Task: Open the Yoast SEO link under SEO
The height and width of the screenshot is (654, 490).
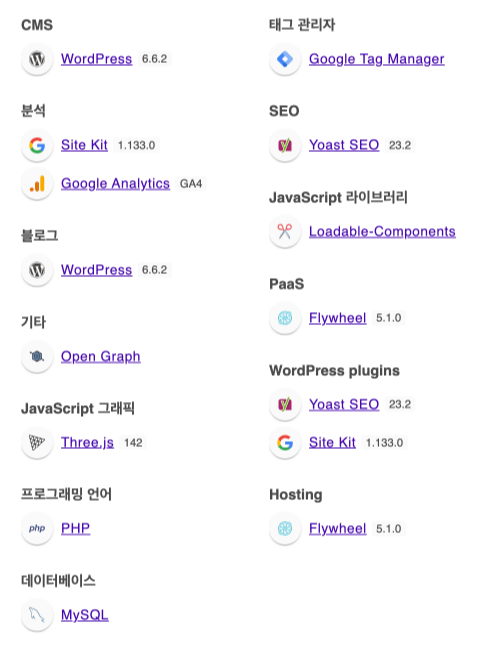Action: pyautogui.click(x=344, y=145)
